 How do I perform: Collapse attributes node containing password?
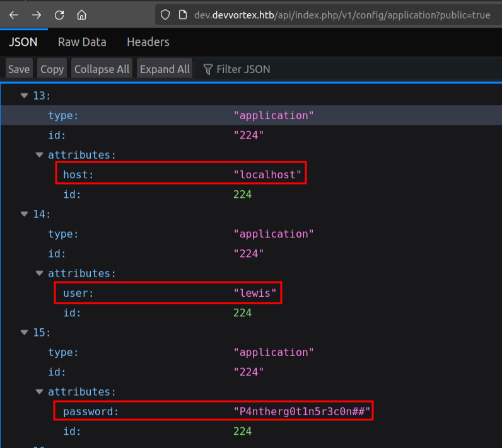pos(40,392)
